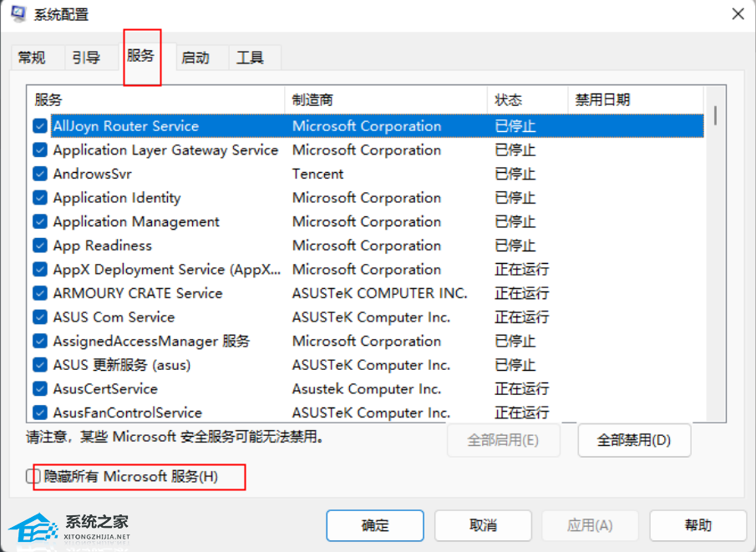Uncheck the AllJoyn Router Service checkbox
The height and width of the screenshot is (552, 756).
40,126
